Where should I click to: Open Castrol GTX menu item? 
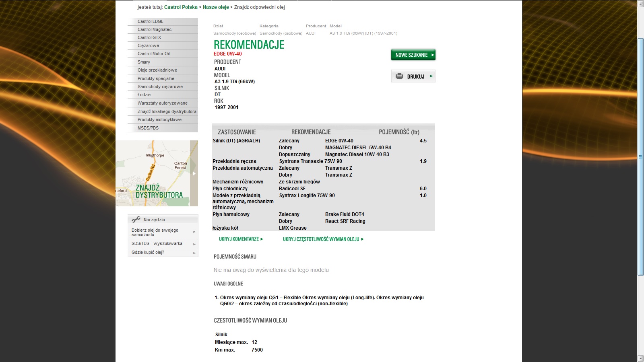click(x=163, y=37)
